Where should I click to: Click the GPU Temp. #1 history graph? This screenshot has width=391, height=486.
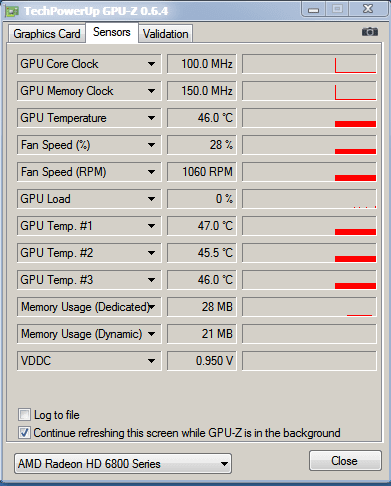pos(309,226)
